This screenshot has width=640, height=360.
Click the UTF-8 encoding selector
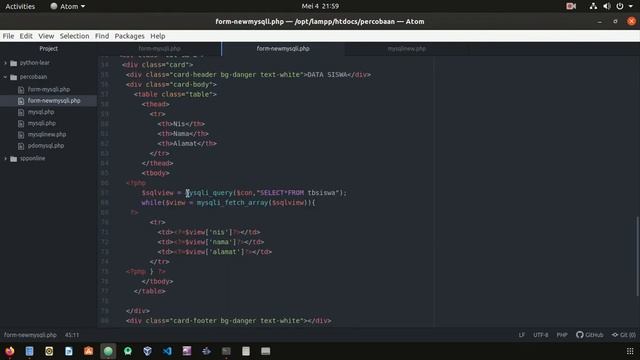tap(541, 335)
